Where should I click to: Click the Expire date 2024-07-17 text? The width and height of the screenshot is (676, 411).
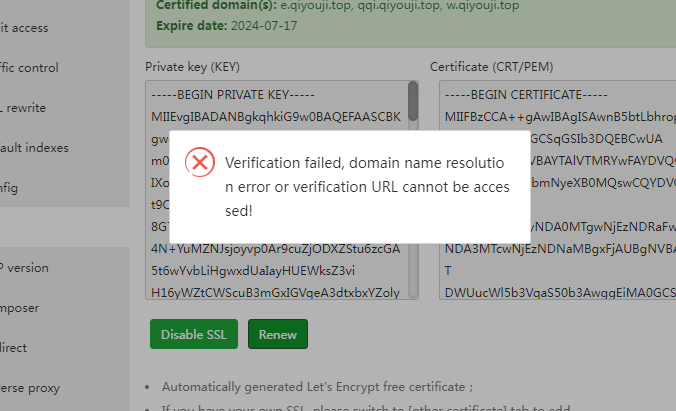(227, 26)
